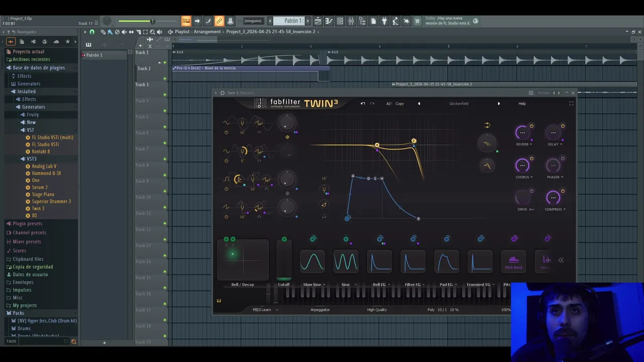Viewport: 644px width, 362px height.
Task: Open Plugin presets in browser
Action: click(x=27, y=224)
